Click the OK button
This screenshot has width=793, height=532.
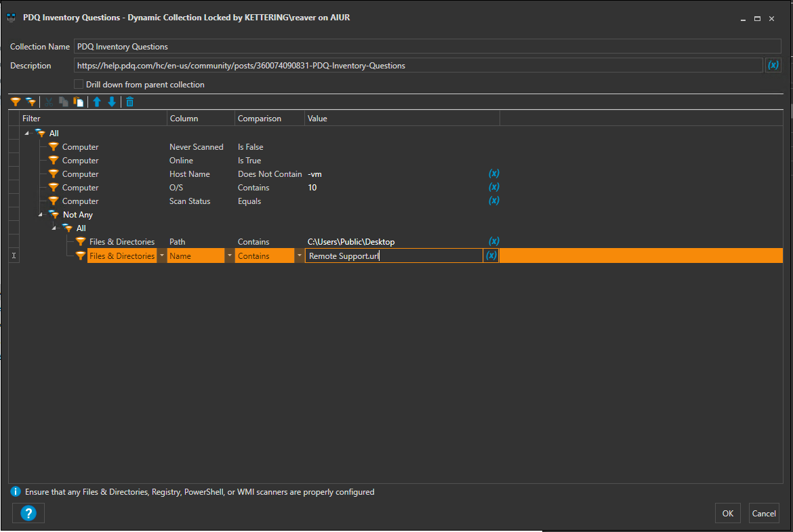[727, 513]
